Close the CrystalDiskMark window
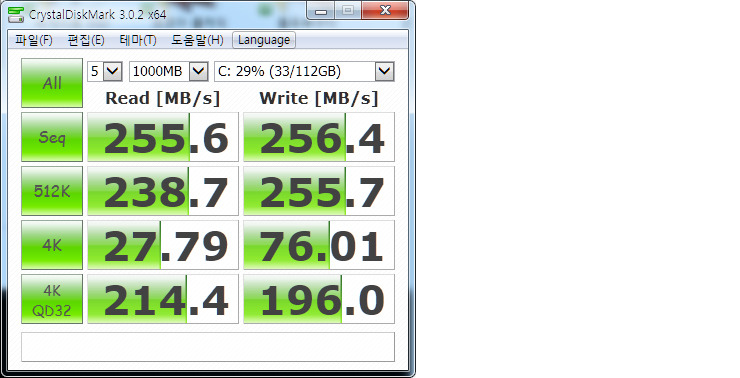Viewport: 740px width, 378px height. coord(385,10)
